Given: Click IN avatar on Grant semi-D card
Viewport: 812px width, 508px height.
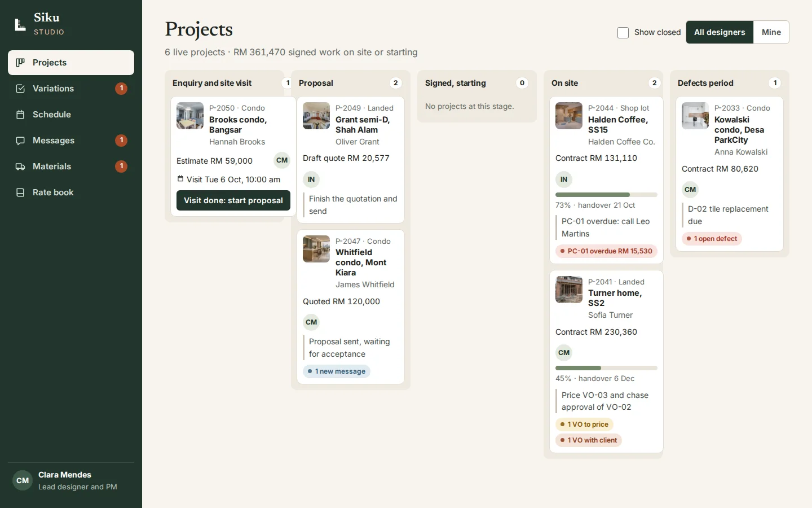Looking at the screenshot, I should 311,179.
